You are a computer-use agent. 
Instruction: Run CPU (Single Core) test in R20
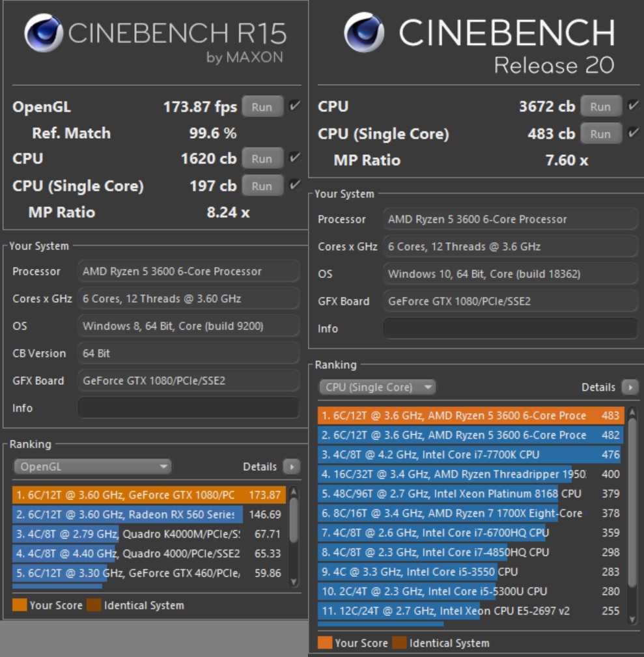coord(600,134)
